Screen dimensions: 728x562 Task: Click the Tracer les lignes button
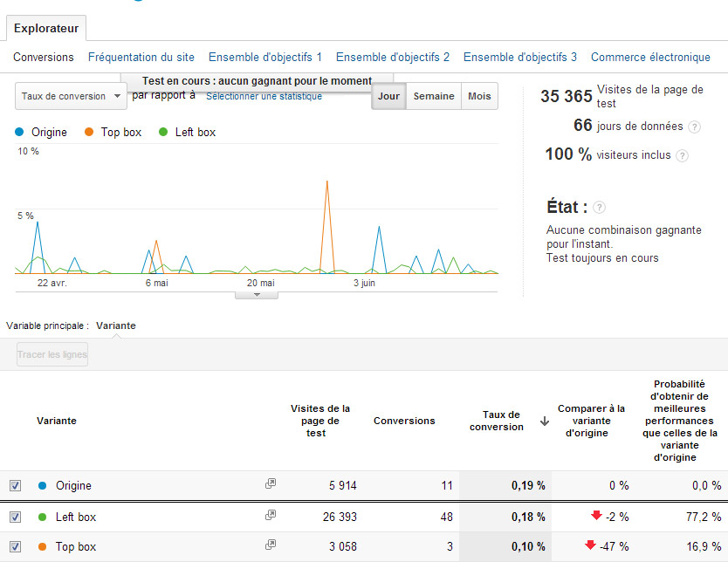[x=52, y=354]
